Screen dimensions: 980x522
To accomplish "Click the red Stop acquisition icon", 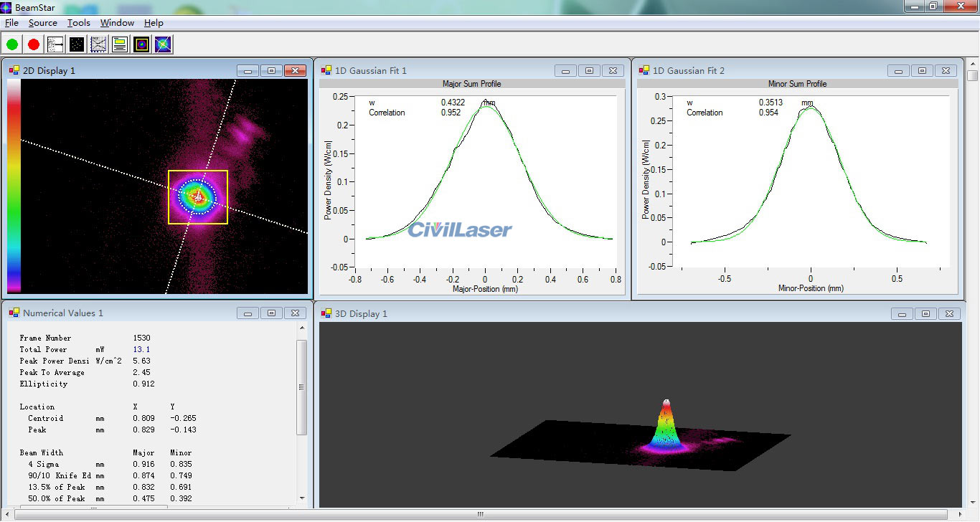I will 32,44.
